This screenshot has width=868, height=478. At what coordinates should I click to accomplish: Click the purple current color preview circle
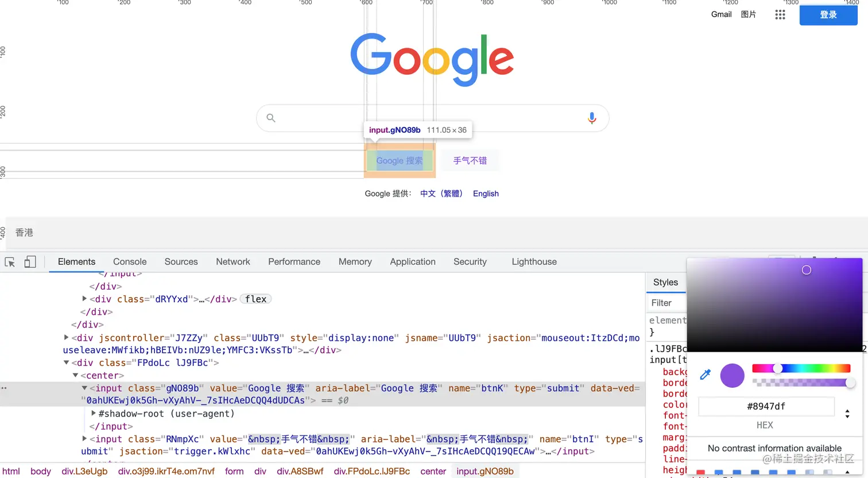point(733,375)
